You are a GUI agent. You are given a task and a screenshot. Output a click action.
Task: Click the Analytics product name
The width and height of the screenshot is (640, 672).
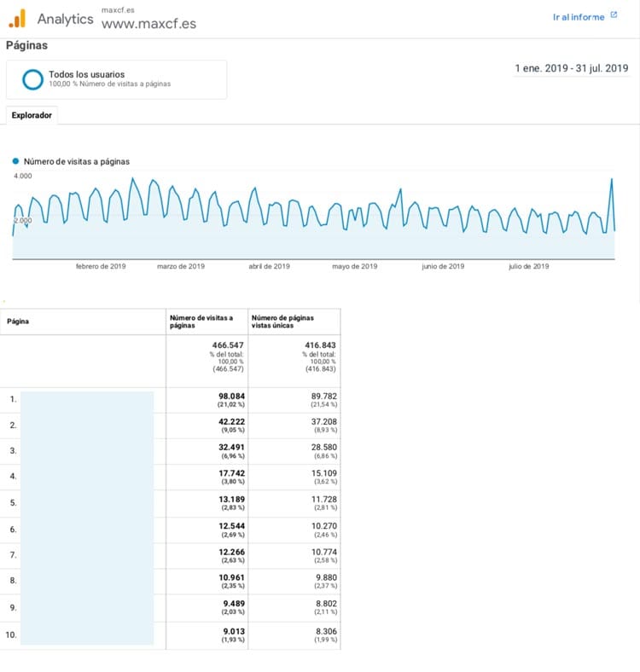(65, 19)
